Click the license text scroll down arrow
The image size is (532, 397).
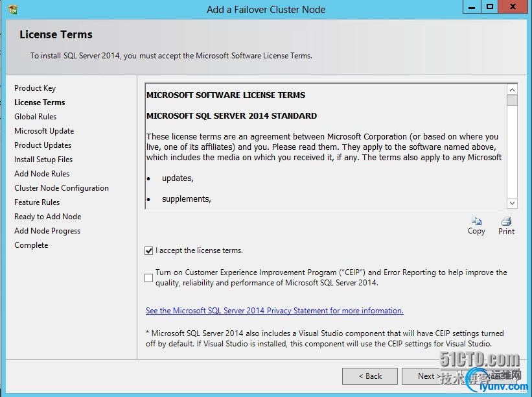512,203
